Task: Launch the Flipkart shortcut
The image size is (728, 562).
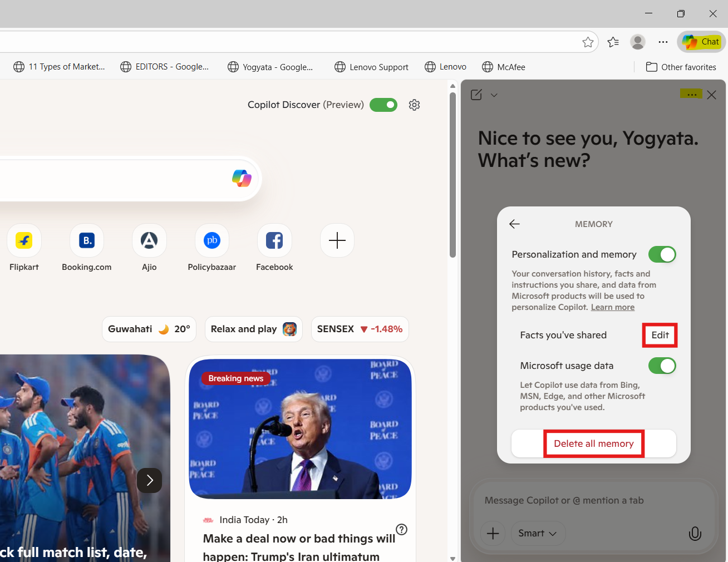Action: point(24,240)
